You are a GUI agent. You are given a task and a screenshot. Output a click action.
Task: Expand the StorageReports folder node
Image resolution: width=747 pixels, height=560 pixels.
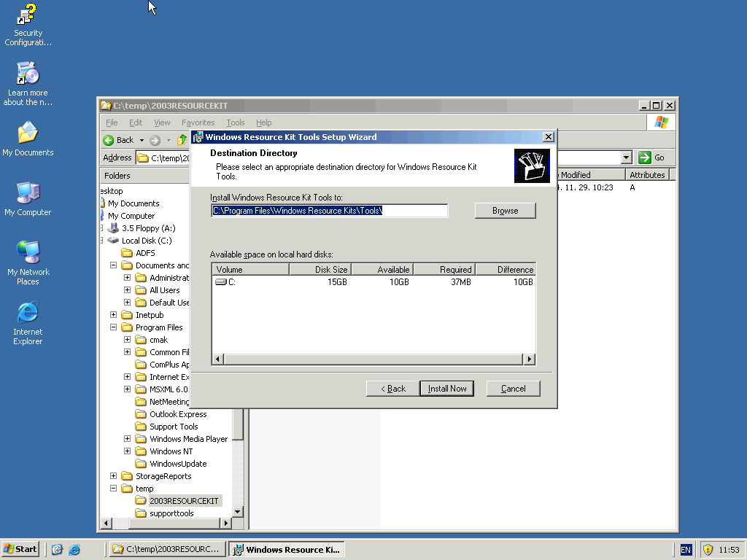(x=113, y=476)
